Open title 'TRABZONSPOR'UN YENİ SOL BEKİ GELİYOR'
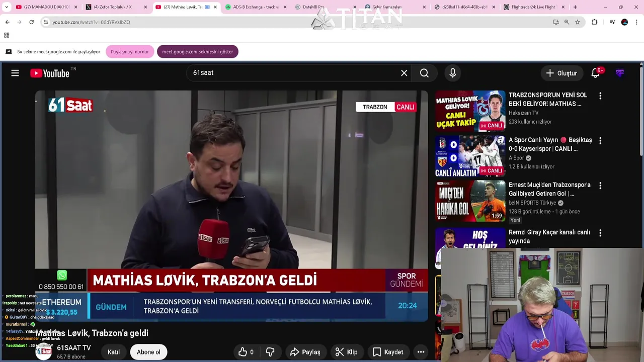This screenshot has width=644, height=362. tap(548, 100)
